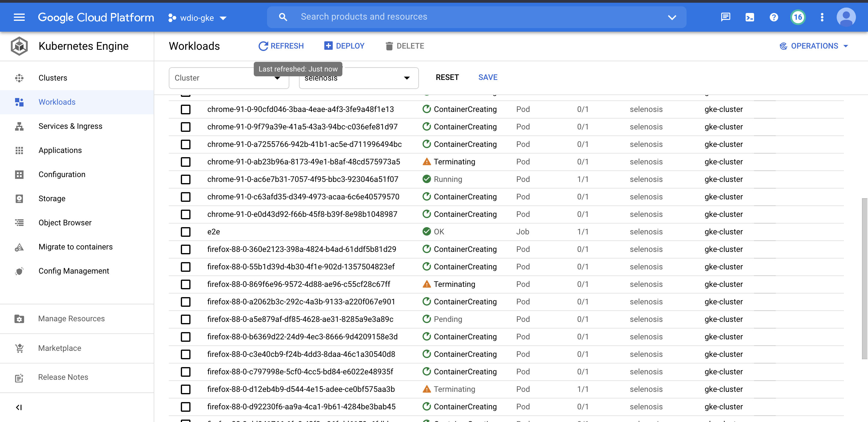Click Google Cloud Platform title
Viewport: 868px width, 422px height.
96,17
